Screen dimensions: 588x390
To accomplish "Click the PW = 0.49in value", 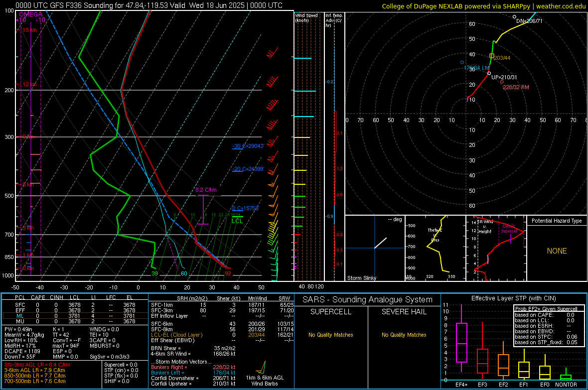I will click(18, 329).
